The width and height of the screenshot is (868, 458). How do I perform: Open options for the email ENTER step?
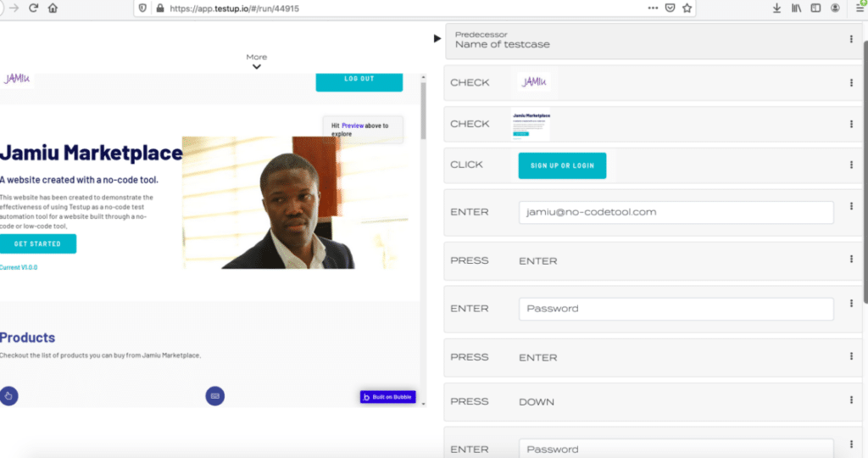pos(851,206)
